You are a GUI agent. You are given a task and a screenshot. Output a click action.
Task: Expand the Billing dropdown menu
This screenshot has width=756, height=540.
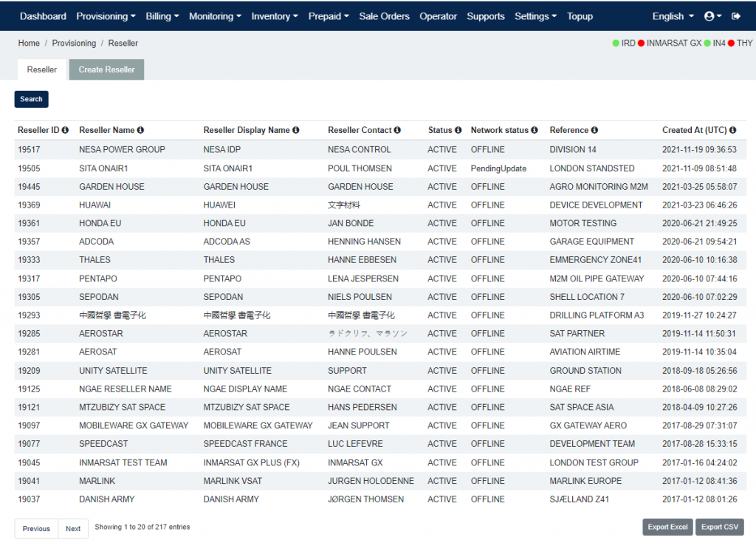click(162, 16)
